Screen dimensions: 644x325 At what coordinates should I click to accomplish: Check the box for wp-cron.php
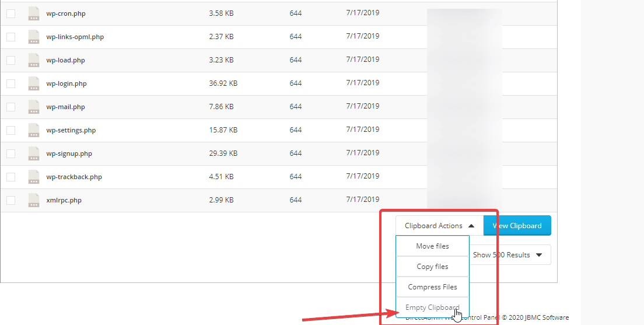coord(11,13)
